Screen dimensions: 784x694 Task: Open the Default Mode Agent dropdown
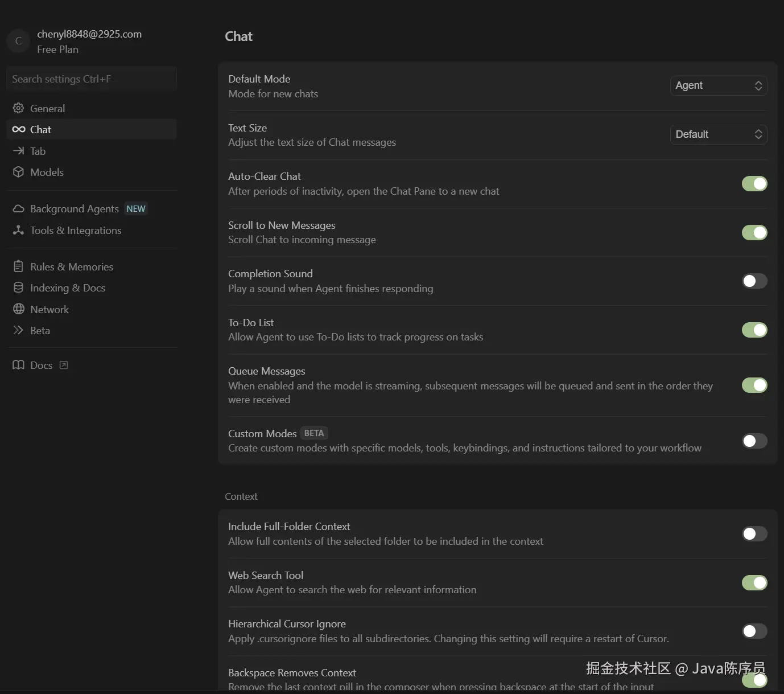pos(718,85)
